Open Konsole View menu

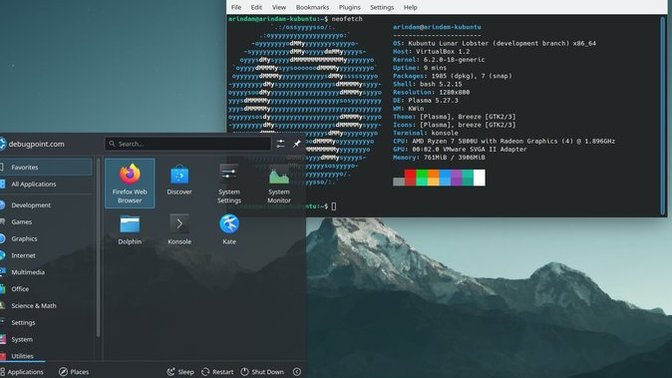tap(279, 7)
